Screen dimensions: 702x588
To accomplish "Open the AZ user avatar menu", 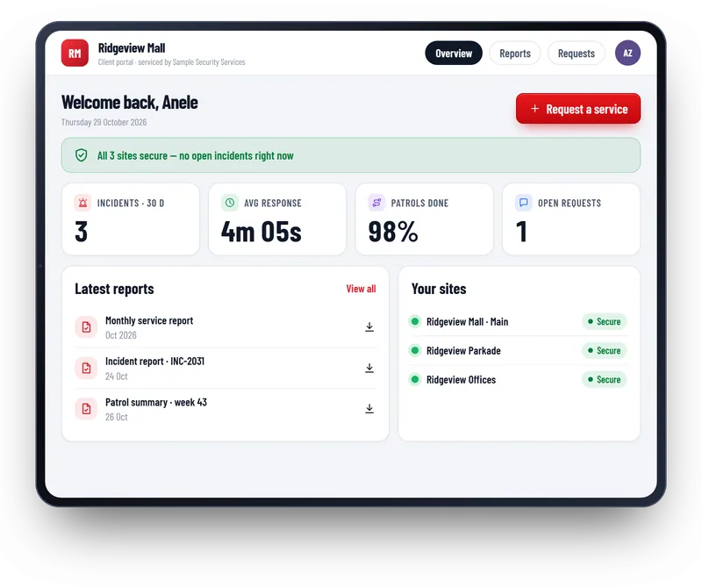I will pyautogui.click(x=627, y=53).
